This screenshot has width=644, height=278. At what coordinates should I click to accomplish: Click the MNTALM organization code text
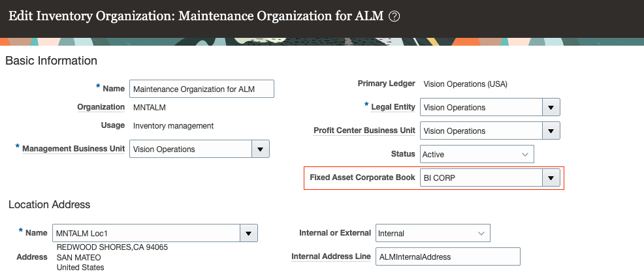tap(147, 107)
